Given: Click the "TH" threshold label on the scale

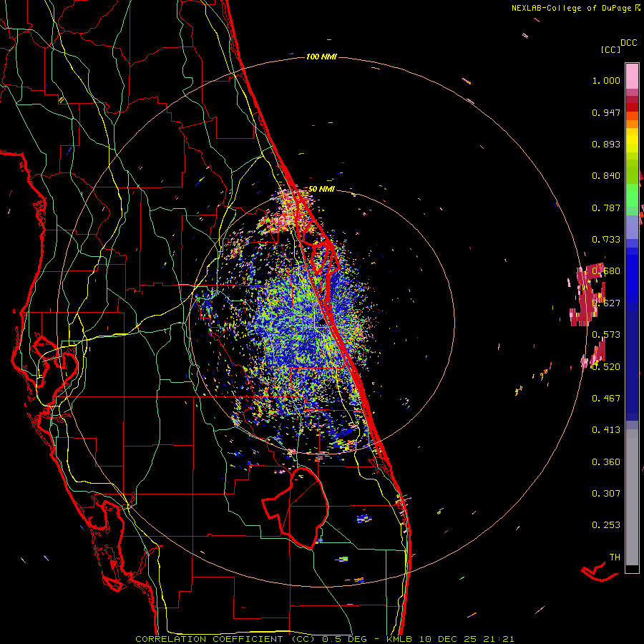Looking at the screenshot, I should pyautogui.click(x=615, y=557).
